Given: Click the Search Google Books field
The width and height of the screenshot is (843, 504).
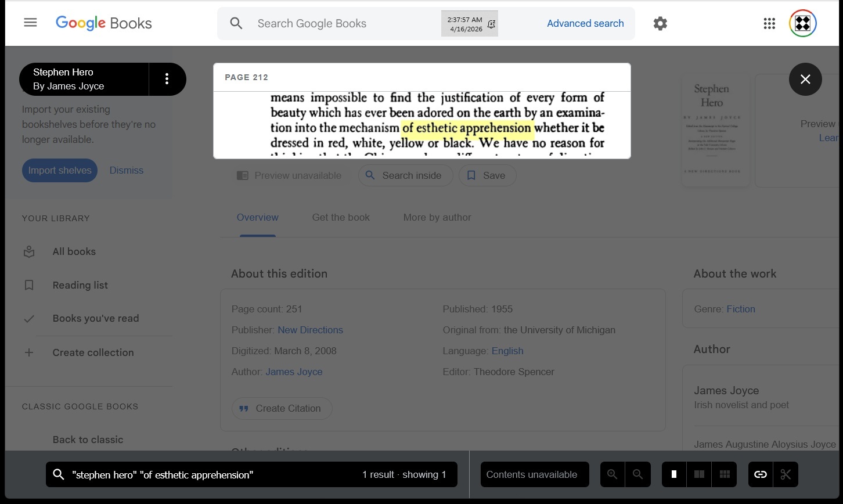Looking at the screenshot, I should (343, 23).
